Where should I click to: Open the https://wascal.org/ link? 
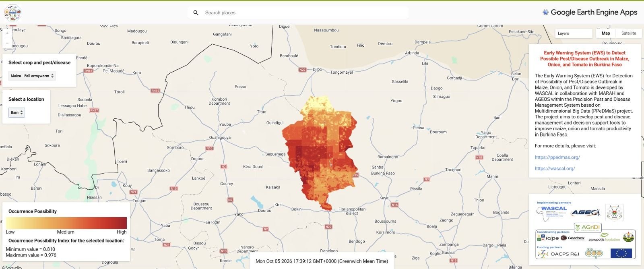(x=555, y=169)
